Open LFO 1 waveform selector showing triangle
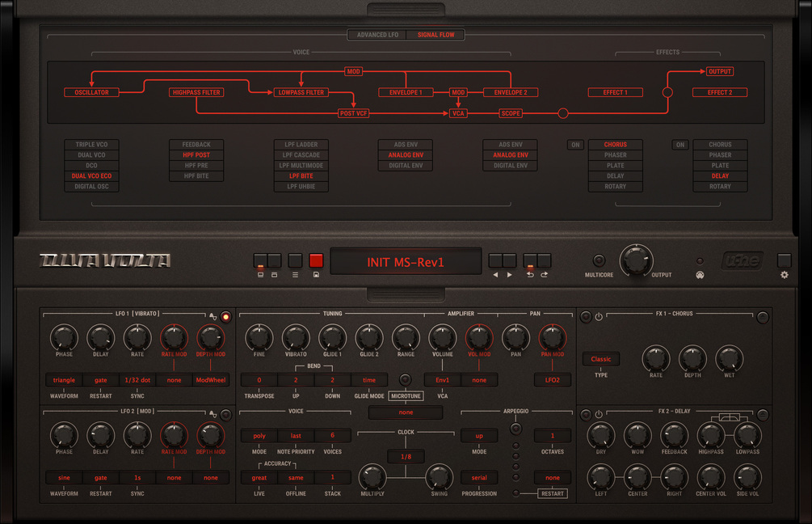Image resolution: width=812 pixels, height=524 pixels. (64, 380)
